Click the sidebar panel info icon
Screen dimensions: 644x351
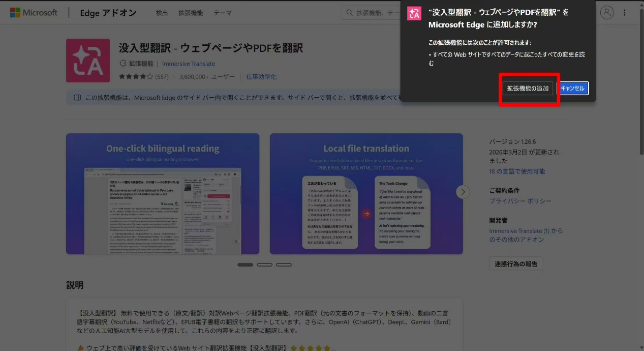click(x=77, y=98)
